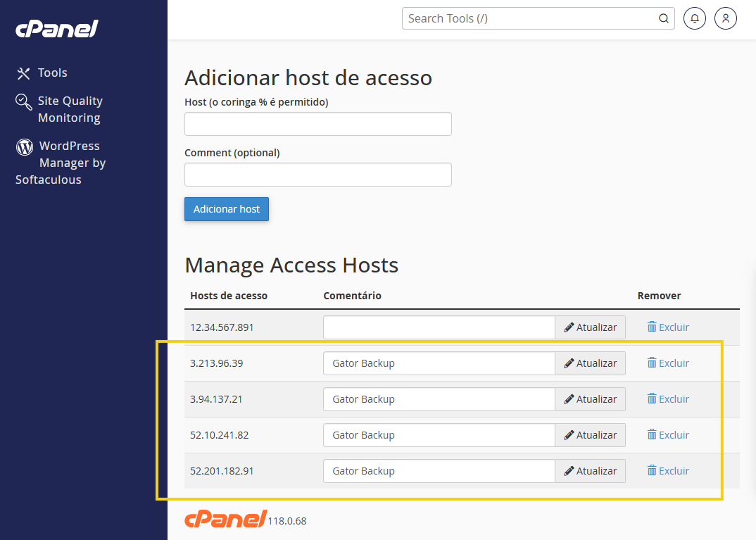
Task: Click Atualizar for host 3.213.96.39
Action: [590, 363]
